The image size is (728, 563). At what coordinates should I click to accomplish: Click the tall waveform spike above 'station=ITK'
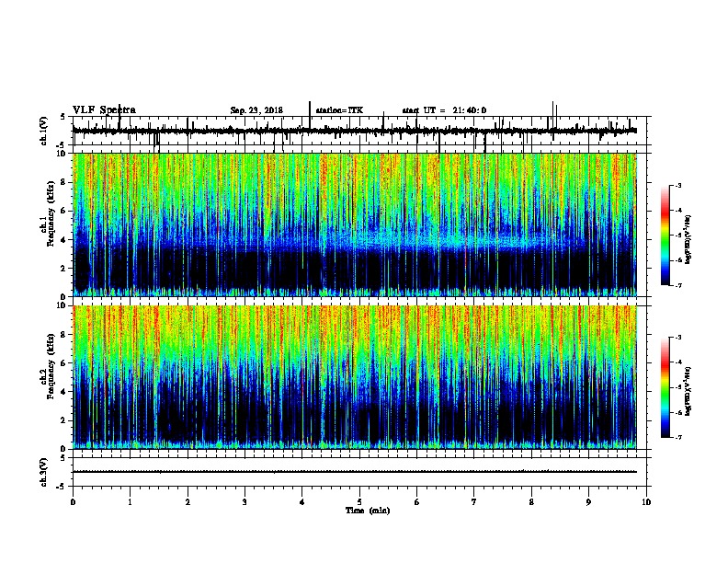click(x=310, y=115)
